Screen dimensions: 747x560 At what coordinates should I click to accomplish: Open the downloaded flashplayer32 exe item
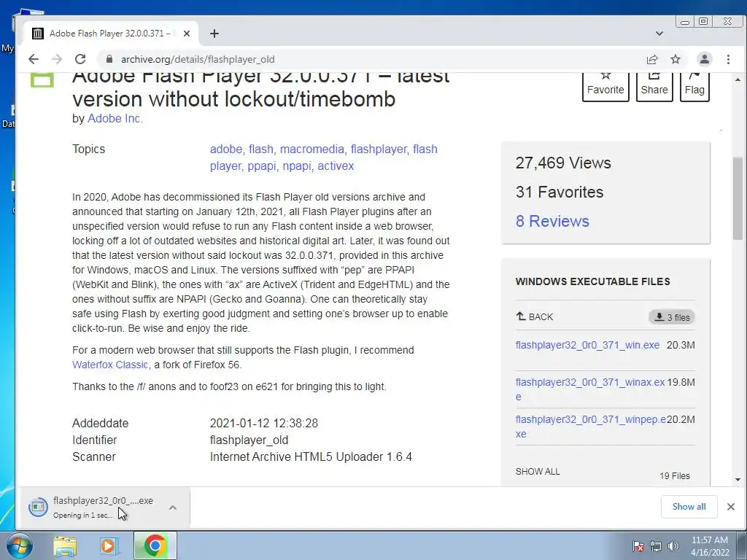pos(103,507)
